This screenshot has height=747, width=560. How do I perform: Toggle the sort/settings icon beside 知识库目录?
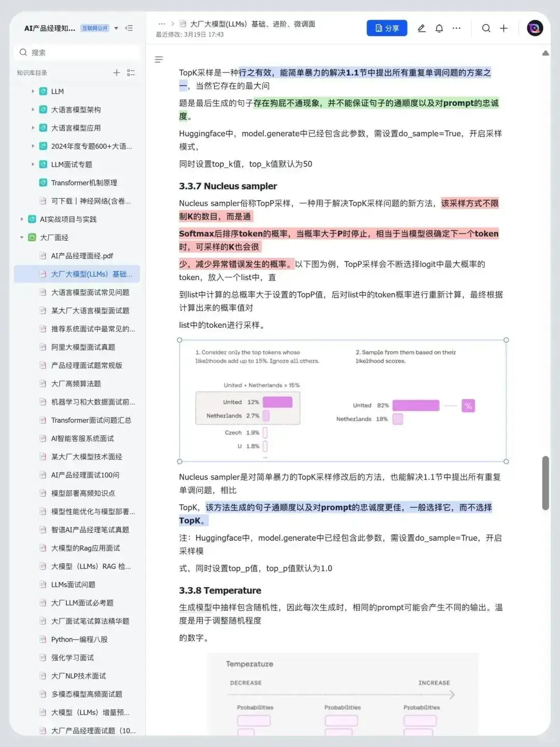pos(131,73)
